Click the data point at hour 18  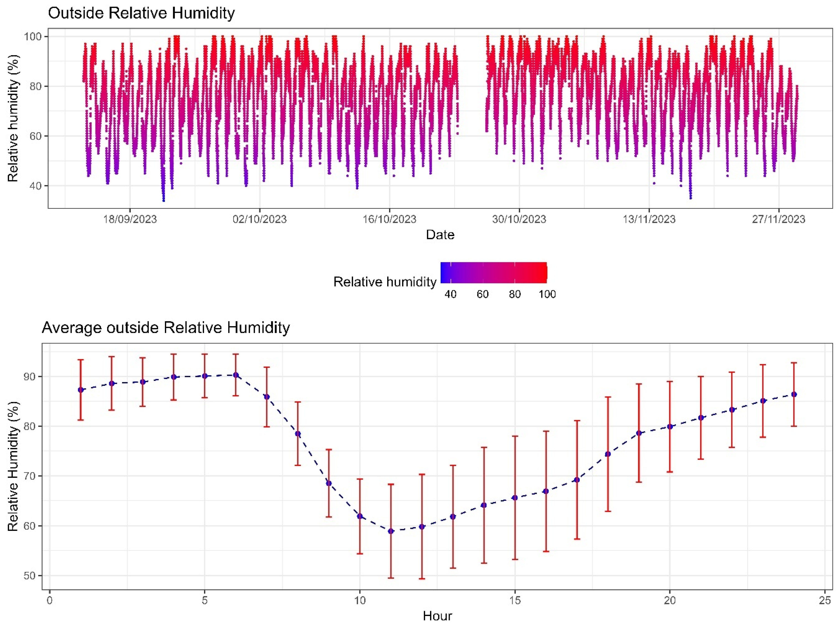608,454
